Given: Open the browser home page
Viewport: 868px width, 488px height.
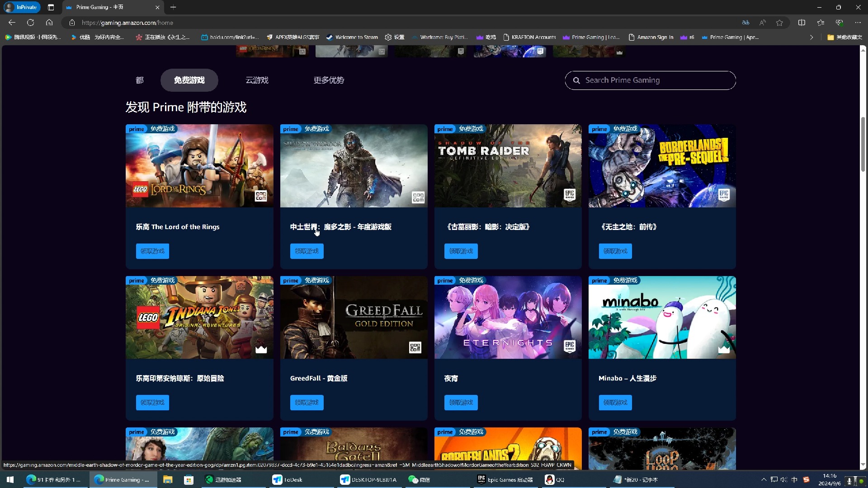Looking at the screenshot, I should point(49,23).
